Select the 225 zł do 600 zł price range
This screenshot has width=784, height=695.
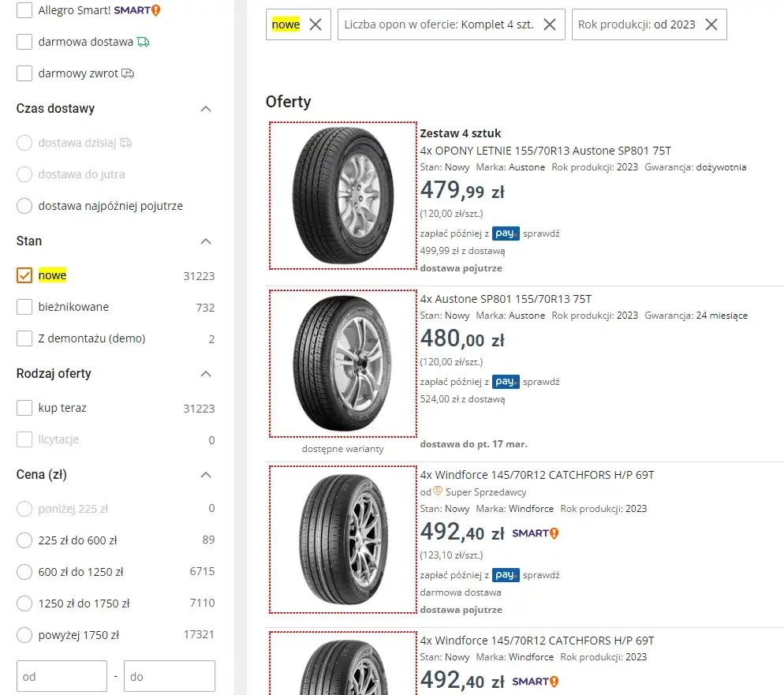point(24,540)
